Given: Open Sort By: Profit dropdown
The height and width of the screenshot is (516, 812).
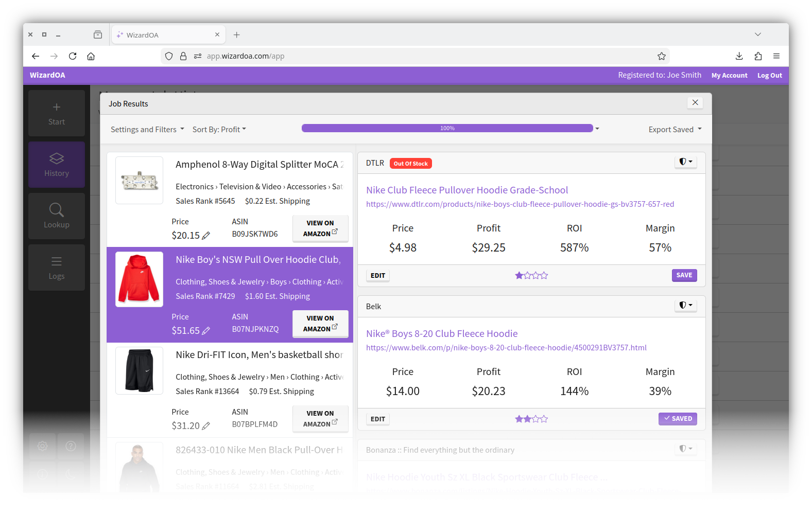Looking at the screenshot, I should (x=219, y=130).
